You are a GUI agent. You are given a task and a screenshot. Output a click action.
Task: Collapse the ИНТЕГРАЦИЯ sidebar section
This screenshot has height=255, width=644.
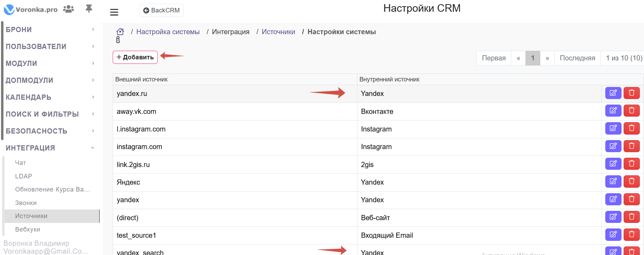click(x=50, y=148)
